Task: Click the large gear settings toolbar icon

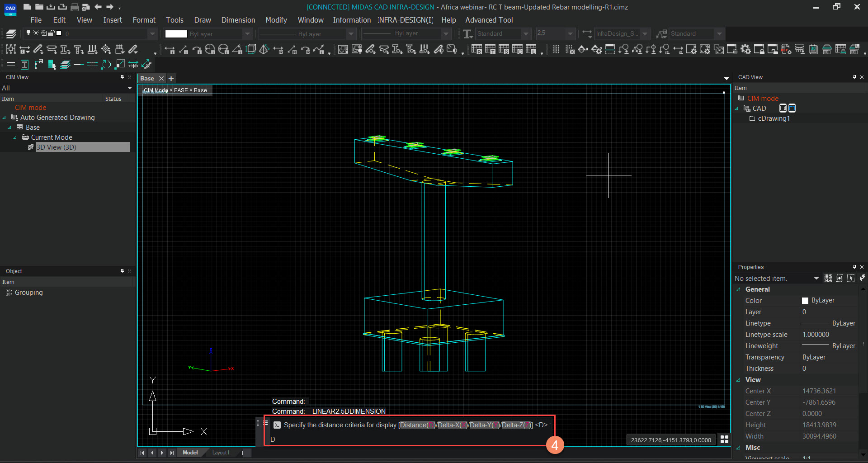Action: (x=745, y=49)
